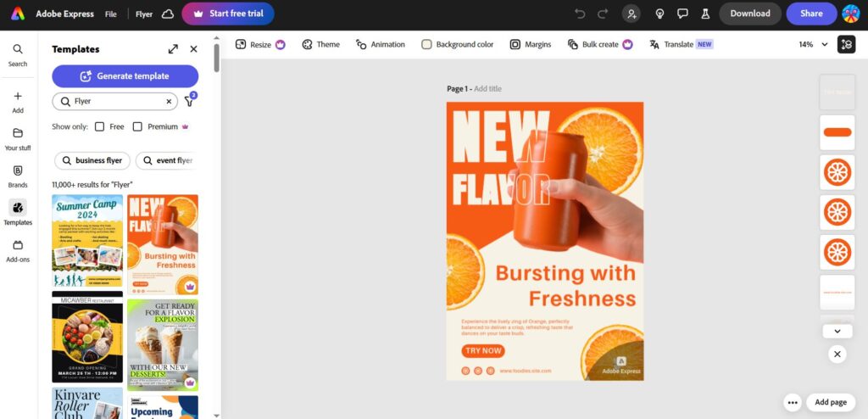Close the Templates panel
The height and width of the screenshot is (419, 868).
[x=194, y=49]
